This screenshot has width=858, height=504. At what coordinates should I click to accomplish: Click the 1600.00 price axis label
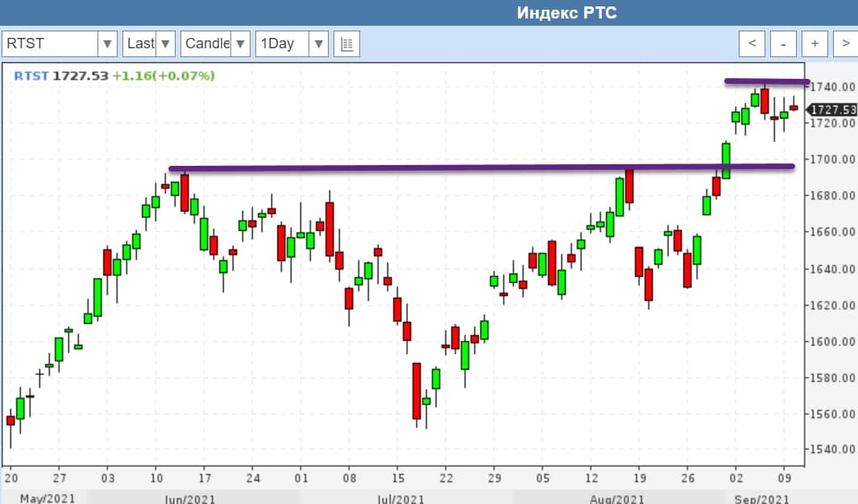click(832, 341)
